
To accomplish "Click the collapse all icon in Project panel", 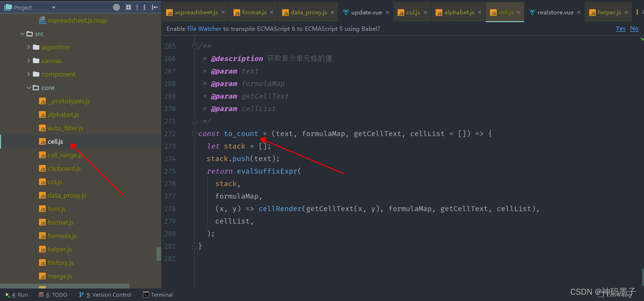I will 129,7.
